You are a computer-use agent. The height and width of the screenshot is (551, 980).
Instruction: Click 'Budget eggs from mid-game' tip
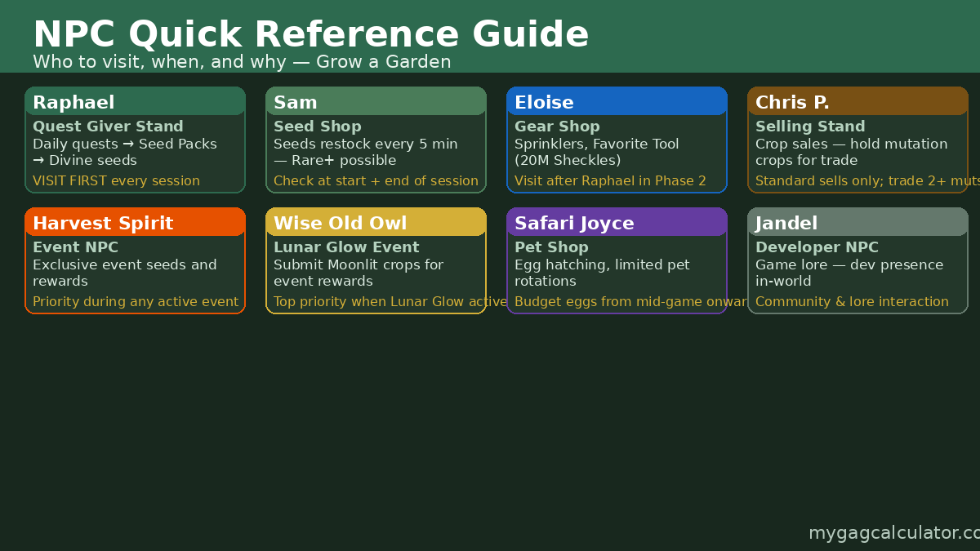coord(630,302)
